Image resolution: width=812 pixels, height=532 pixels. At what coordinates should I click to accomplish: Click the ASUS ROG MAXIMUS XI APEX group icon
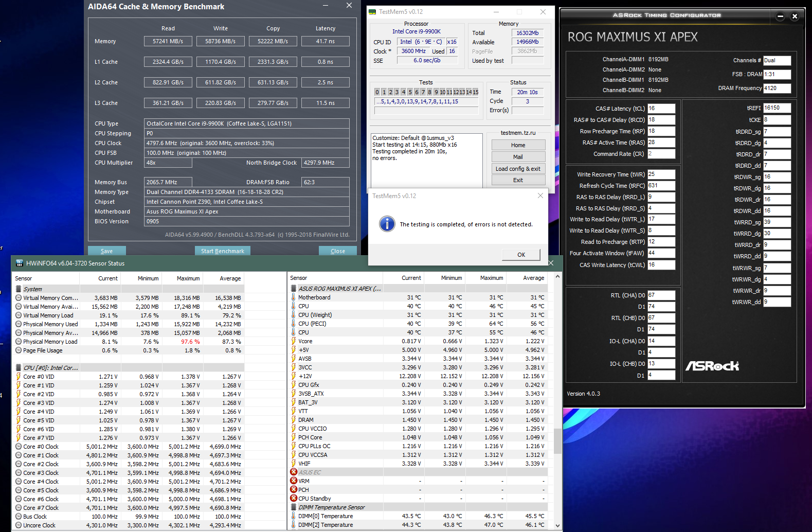(294, 289)
